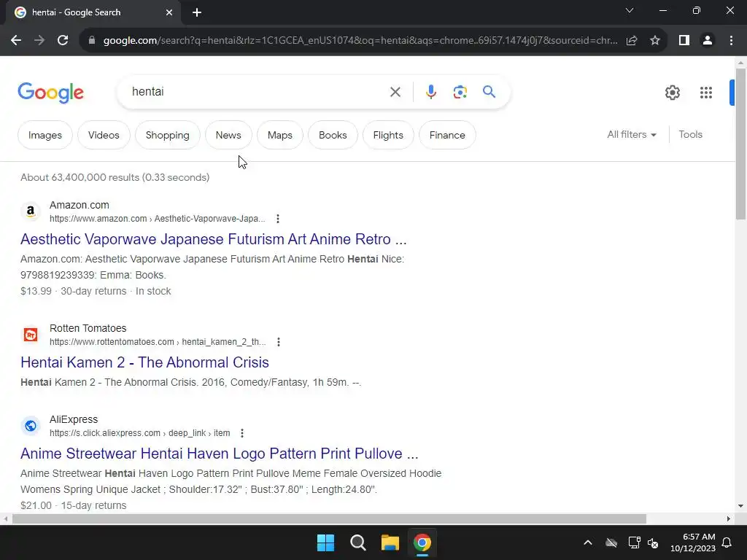
Task: Open the Windows Start menu
Action: coord(326,542)
